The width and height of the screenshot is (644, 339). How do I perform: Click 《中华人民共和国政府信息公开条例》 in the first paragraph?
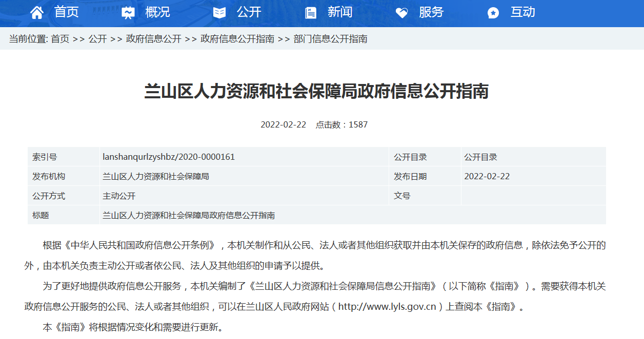(x=140, y=245)
